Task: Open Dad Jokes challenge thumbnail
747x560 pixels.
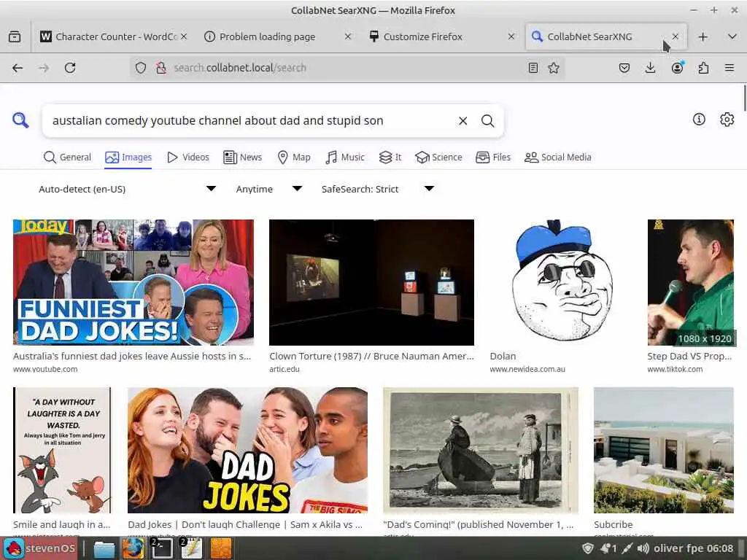Action: tap(248, 450)
